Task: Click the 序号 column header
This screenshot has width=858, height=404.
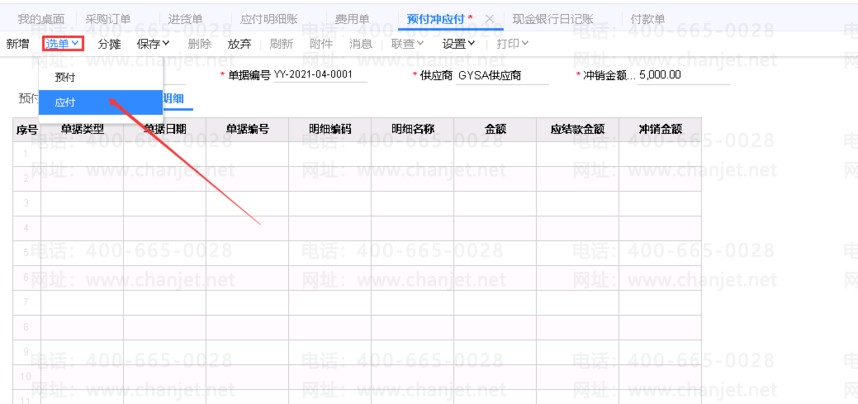Action: tap(27, 130)
